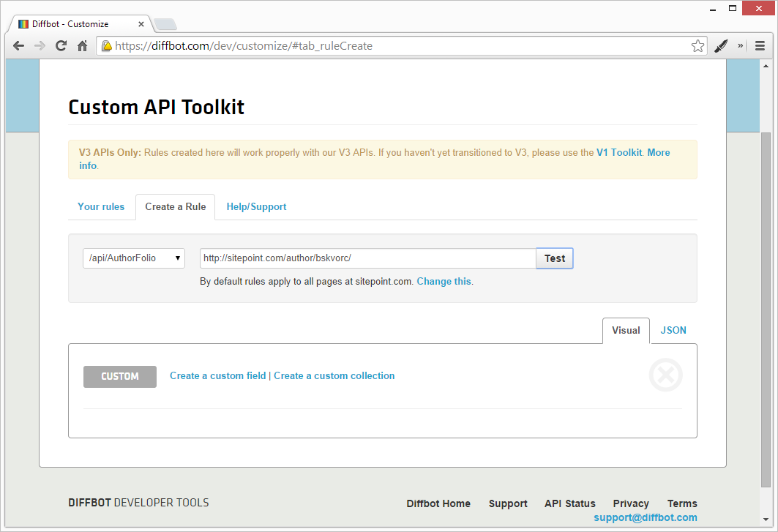Click Create a custom field

[217, 375]
